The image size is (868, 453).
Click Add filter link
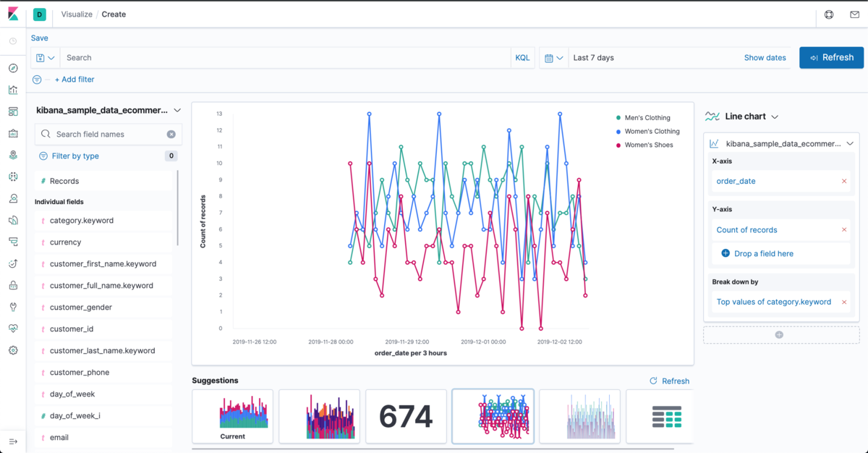pos(75,80)
